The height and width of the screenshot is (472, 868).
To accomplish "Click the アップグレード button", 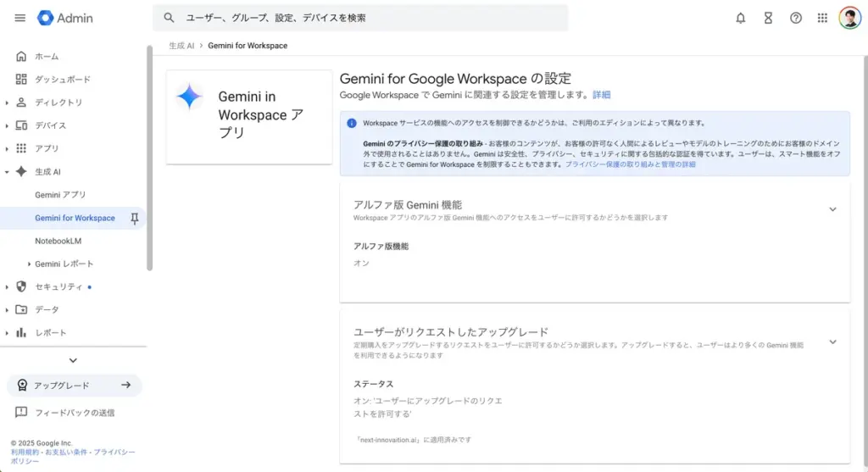I will [x=74, y=386].
